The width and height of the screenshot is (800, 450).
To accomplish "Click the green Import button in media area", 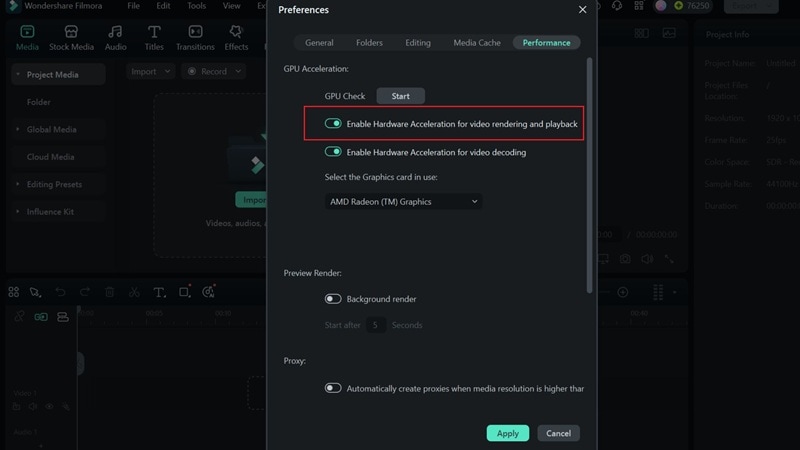I will click(x=251, y=199).
